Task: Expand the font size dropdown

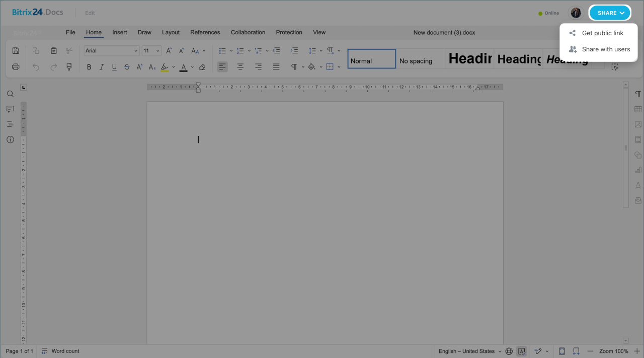Action: 157,51
